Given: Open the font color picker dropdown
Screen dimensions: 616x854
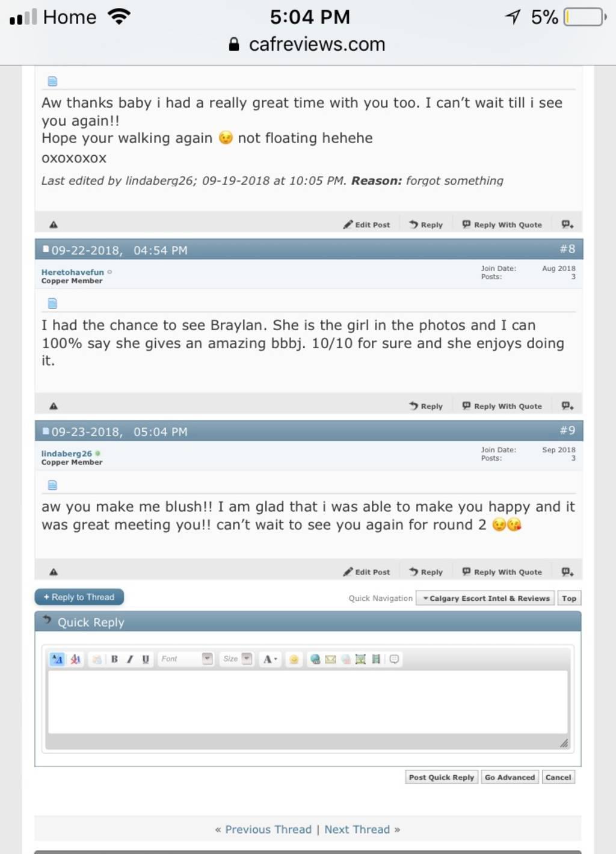Looking at the screenshot, I should 270,659.
